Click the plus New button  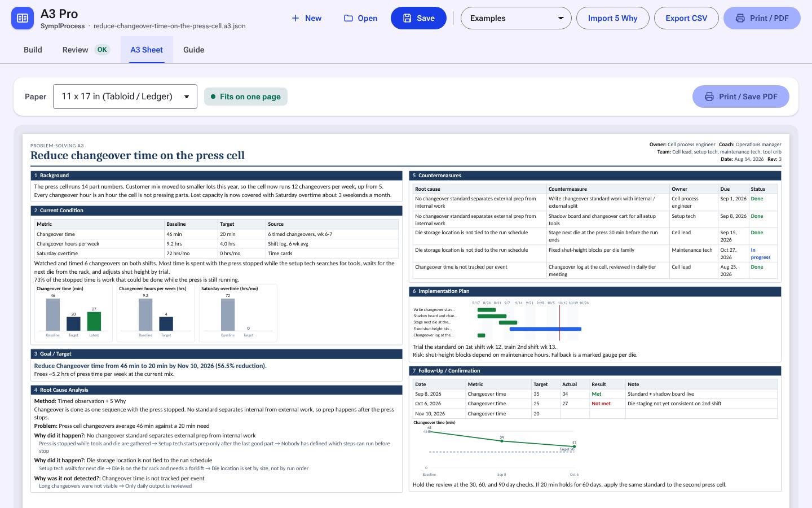pos(306,18)
